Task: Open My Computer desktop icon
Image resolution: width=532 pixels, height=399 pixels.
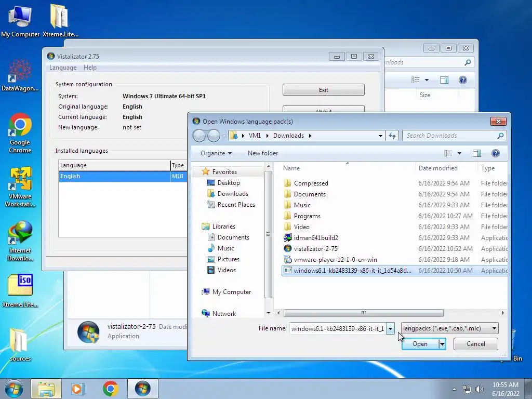Action: coord(20,21)
